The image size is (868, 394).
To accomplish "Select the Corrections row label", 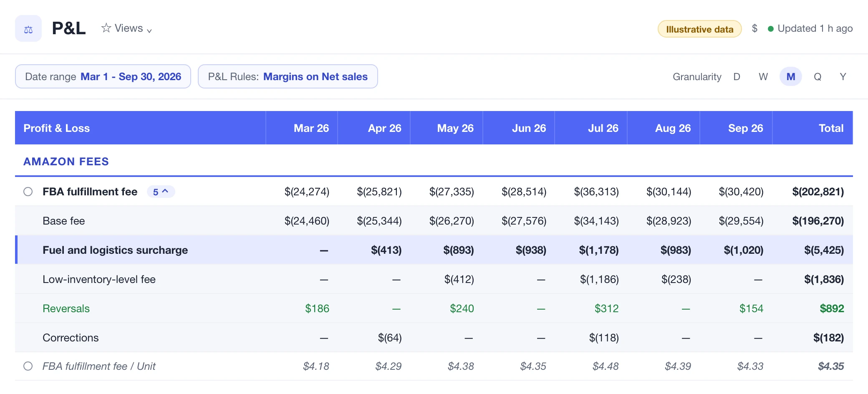I will coord(71,338).
